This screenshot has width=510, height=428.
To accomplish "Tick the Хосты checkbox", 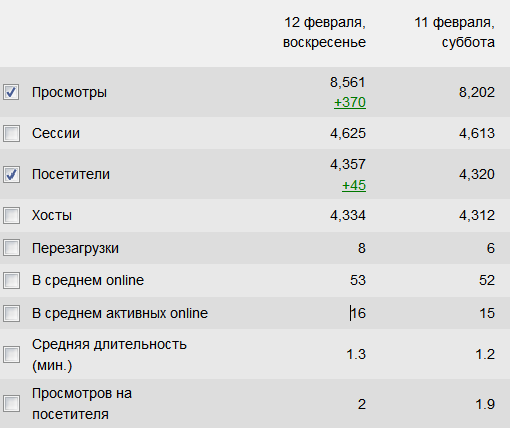I will [11, 215].
